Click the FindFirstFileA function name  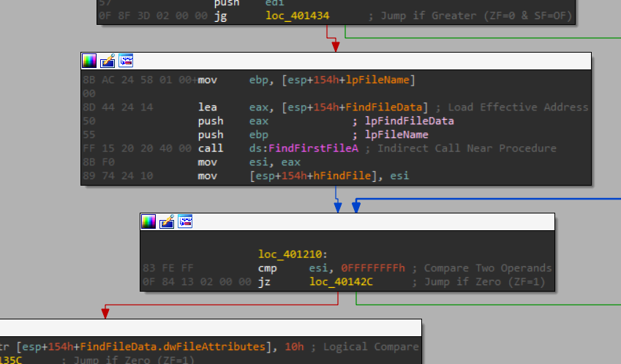[x=313, y=148]
